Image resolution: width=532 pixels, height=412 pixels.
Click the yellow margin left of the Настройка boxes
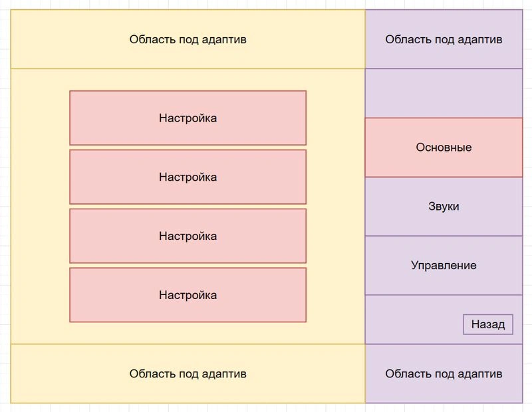(x=40, y=206)
